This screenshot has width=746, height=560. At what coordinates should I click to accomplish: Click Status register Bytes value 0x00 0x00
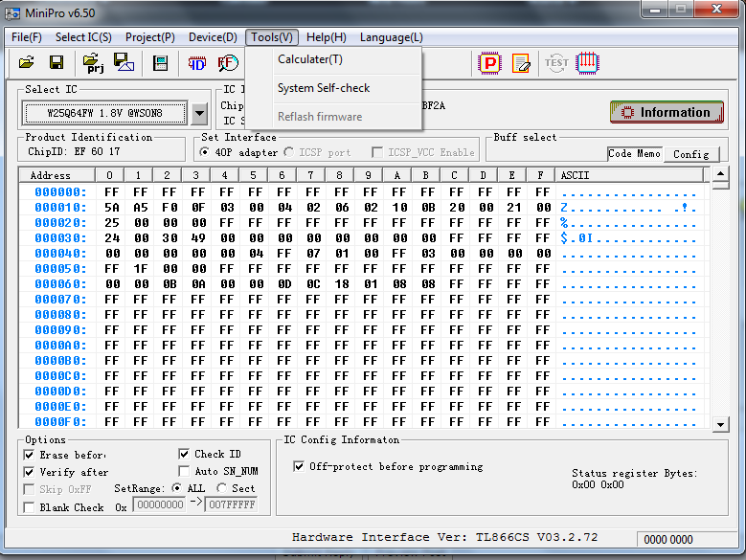click(598, 484)
